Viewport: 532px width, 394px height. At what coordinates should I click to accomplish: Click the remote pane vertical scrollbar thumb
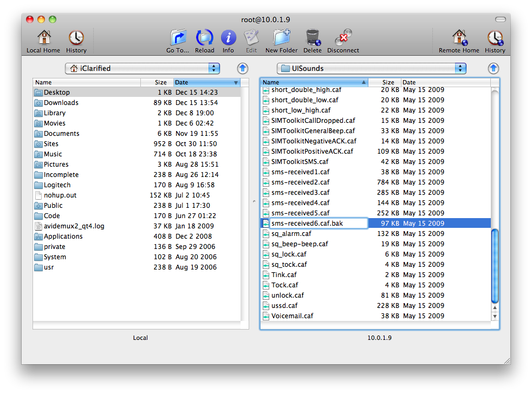(x=495, y=265)
